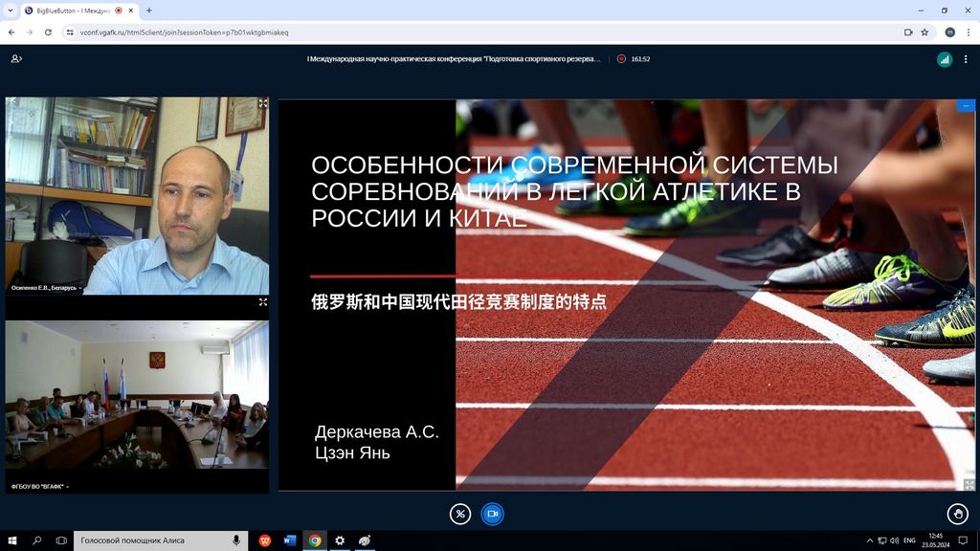Click the connection status bars icon
The image size is (980, 551).
point(945,58)
